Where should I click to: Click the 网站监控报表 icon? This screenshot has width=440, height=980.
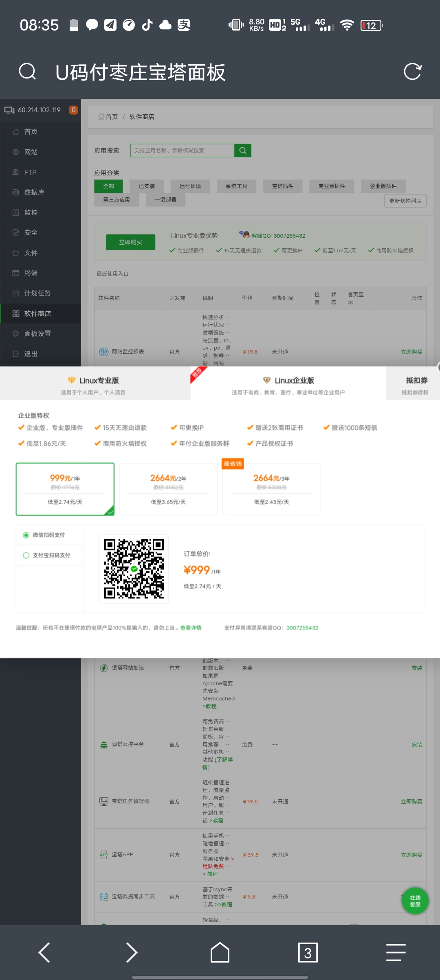click(x=104, y=351)
